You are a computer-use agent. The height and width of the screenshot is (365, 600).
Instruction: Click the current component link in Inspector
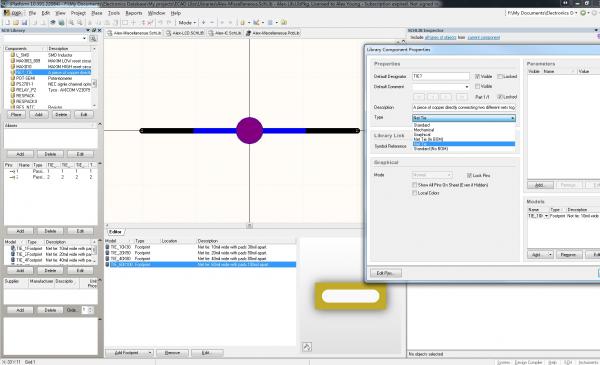pyautogui.click(x=484, y=37)
